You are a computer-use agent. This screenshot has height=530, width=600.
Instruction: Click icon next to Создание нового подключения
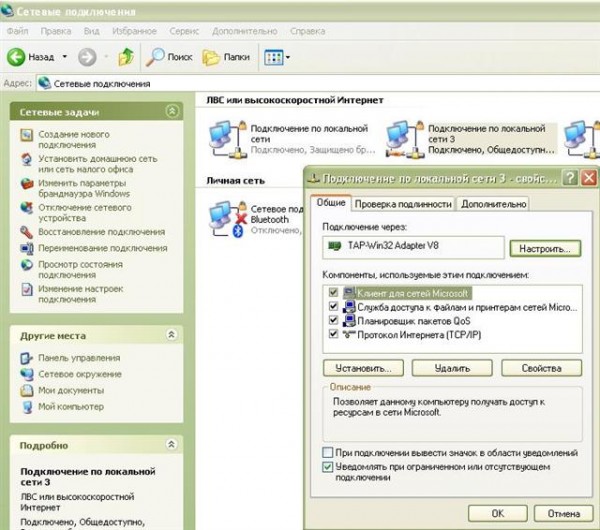click(26, 135)
